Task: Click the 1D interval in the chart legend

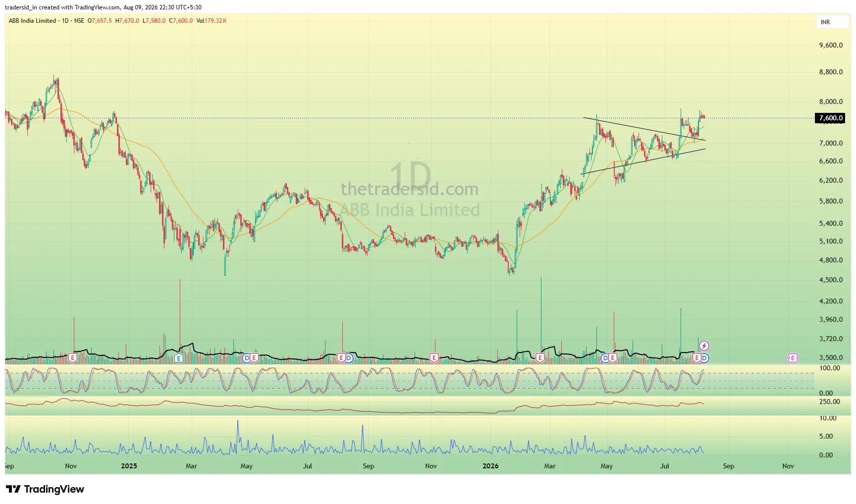Action: 65,21
